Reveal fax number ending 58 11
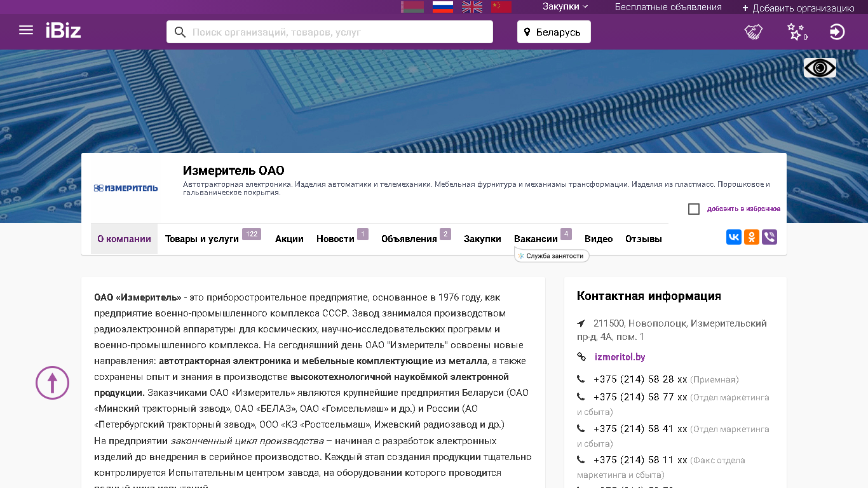 (x=641, y=460)
